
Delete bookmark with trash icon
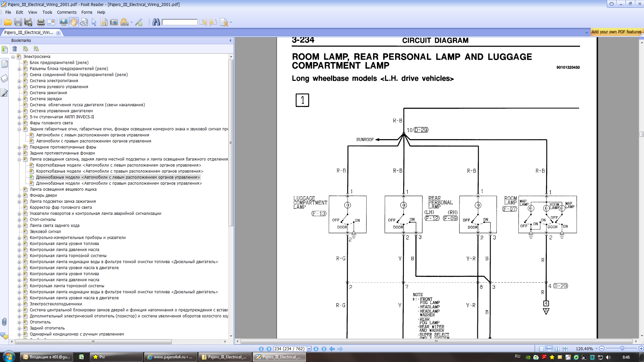[x=15, y=49]
